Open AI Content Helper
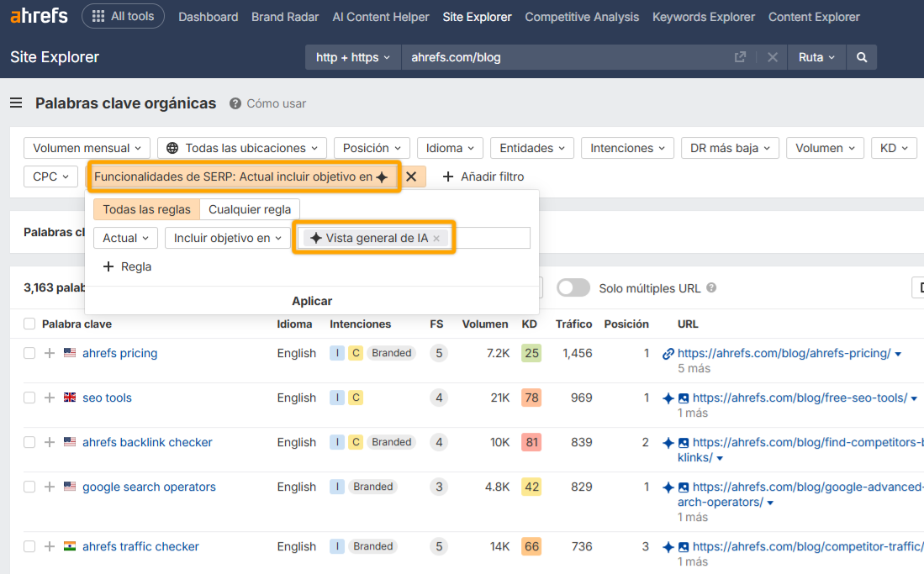The width and height of the screenshot is (924, 574). 381,17
